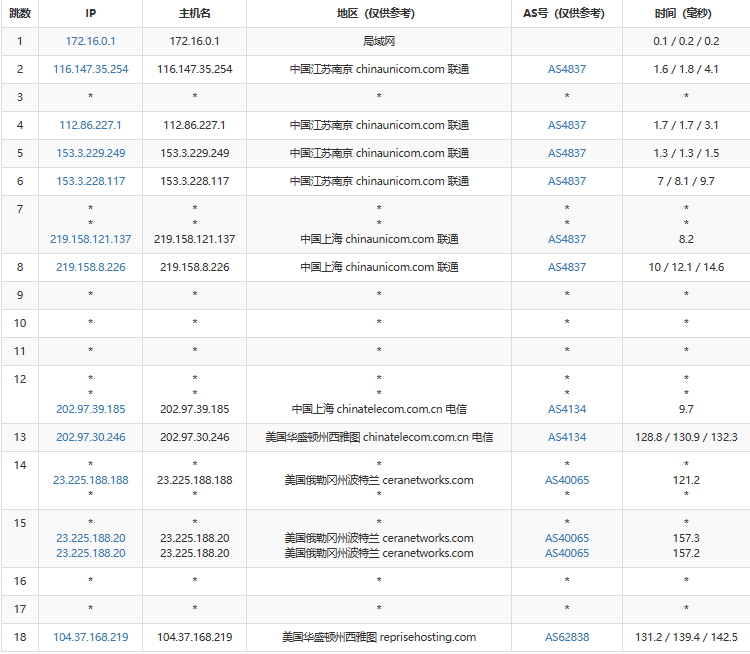Select hostname cell 219.158.8.226
The width and height of the screenshot is (750, 654).
coord(195,267)
